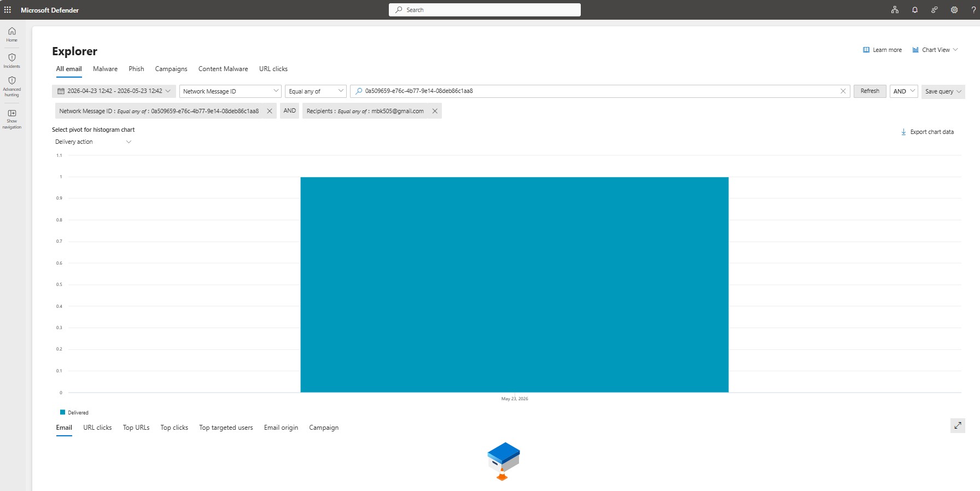Select the Top URLs tab
980x491 pixels.
click(x=136, y=428)
